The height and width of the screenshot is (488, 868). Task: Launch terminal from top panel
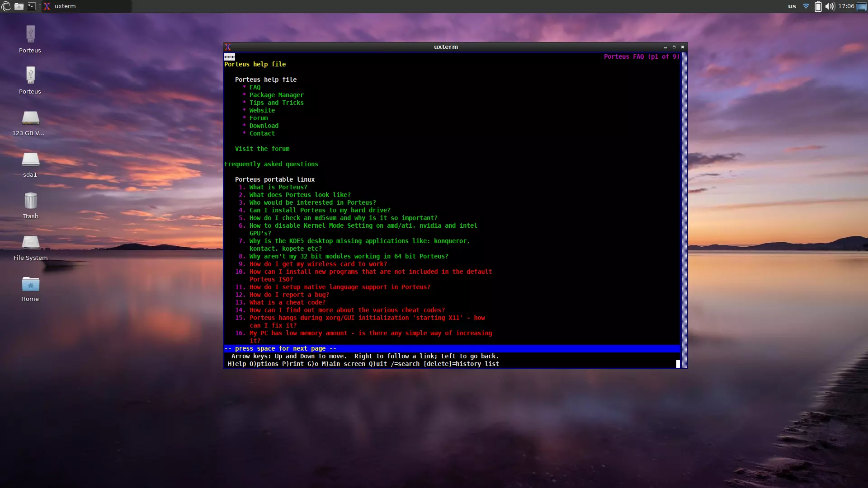[x=31, y=6]
